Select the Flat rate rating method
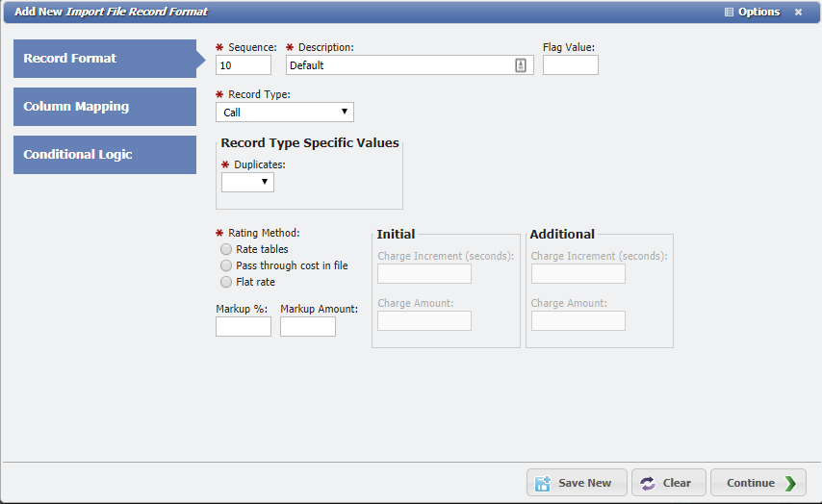 tap(226, 282)
